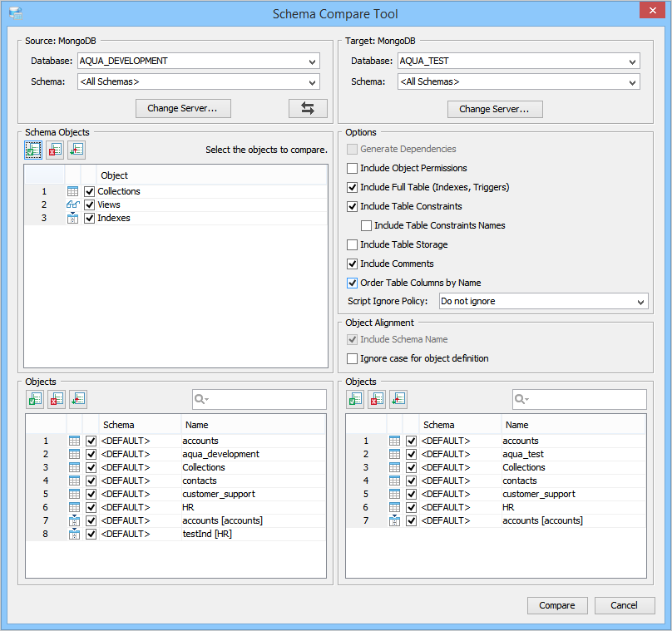Open target Database dropdown AQUA_TEST

click(x=519, y=61)
